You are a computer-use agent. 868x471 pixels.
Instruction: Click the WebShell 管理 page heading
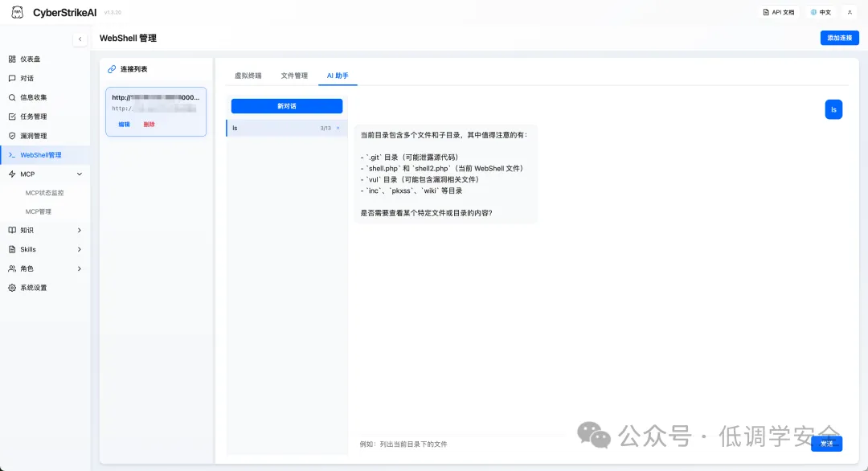click(x=128, y=39)
